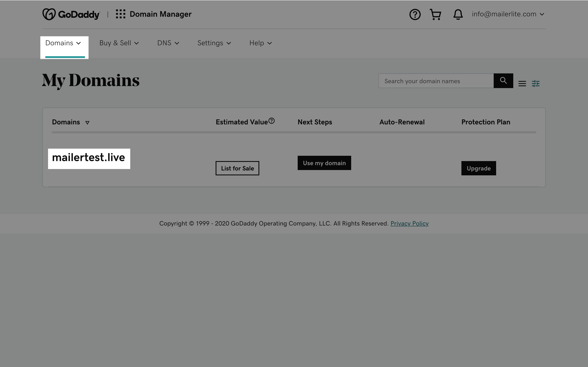Click the search magnifier button
Viewport: 588px width, 367px height.
click(503, 81)
